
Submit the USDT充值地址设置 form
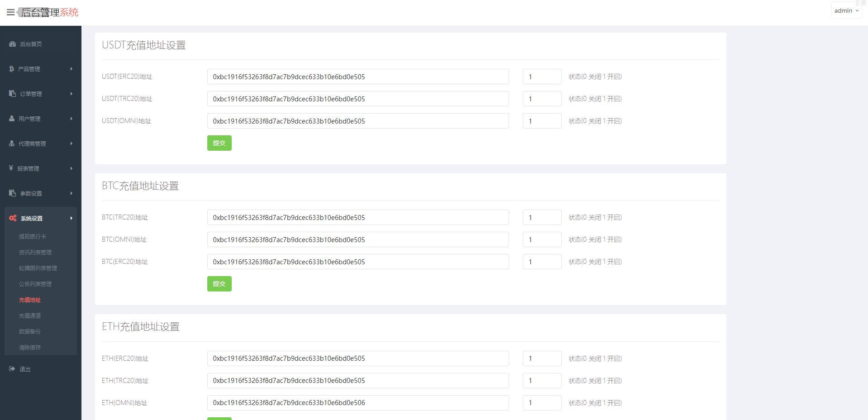219,143
